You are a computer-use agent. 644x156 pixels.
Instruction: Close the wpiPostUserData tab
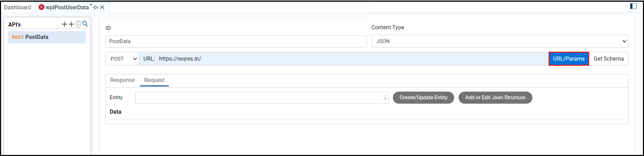tap(102, 7)
